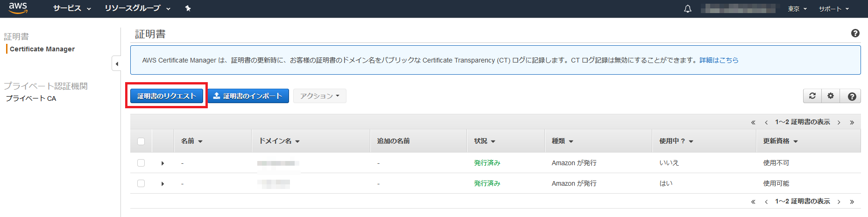Screen dimensions: 868x217
Task: Sort by the 状況 column header
Action: (485, 141)
